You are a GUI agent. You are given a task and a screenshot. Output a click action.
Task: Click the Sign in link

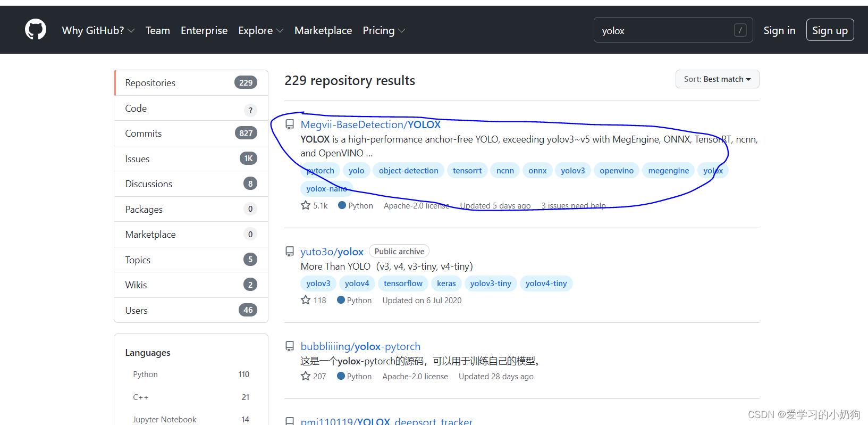click(x=779, y=30)
